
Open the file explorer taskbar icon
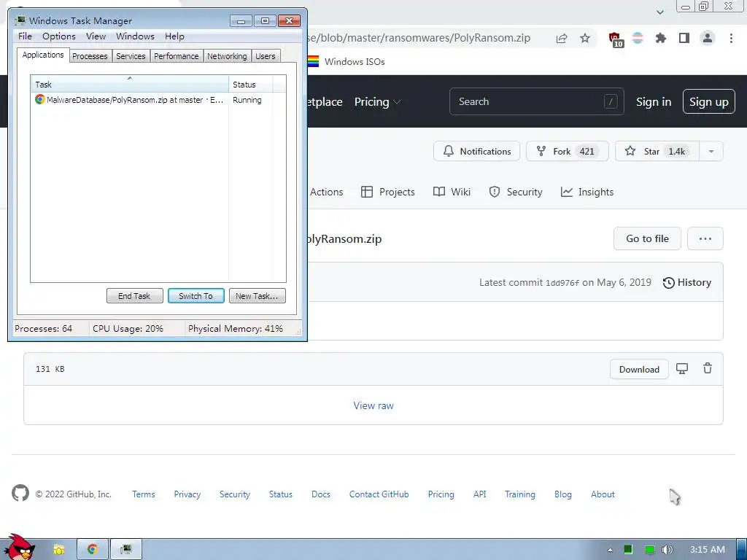pos(59,550)
